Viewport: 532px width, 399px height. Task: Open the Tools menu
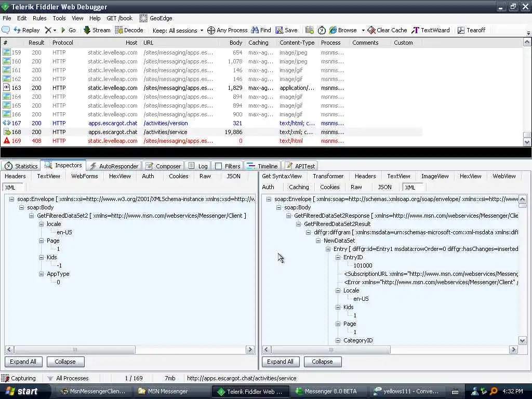tap(59, 18)
